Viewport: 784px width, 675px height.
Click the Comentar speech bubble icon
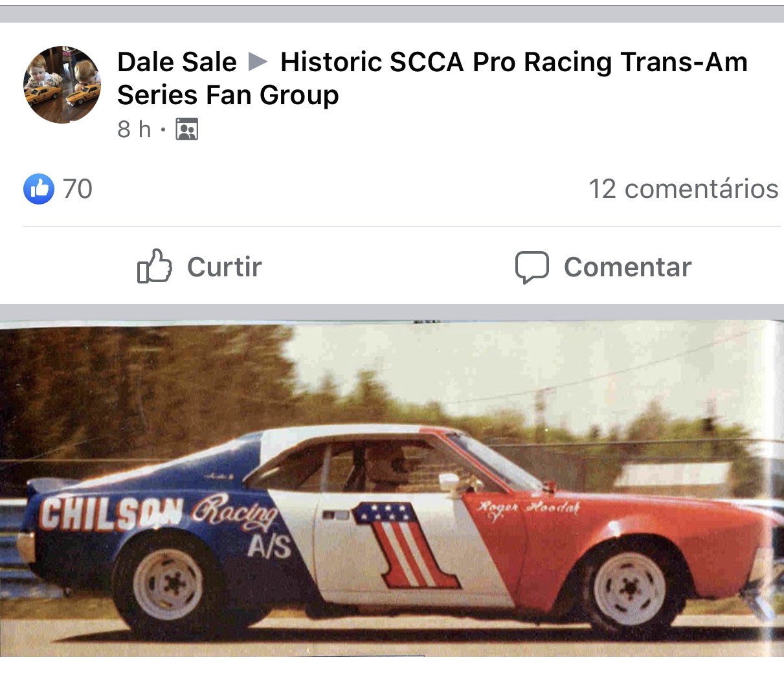click(x=532, y=267)
